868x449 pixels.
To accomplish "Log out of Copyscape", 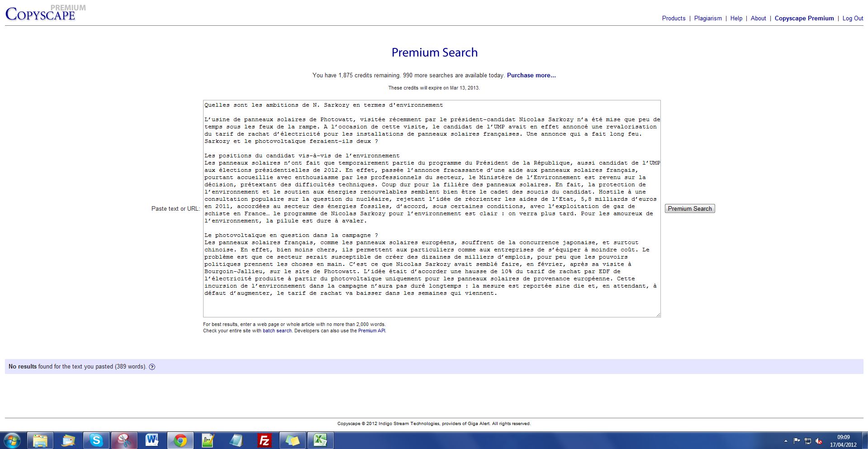I will [x=853, y=19].
